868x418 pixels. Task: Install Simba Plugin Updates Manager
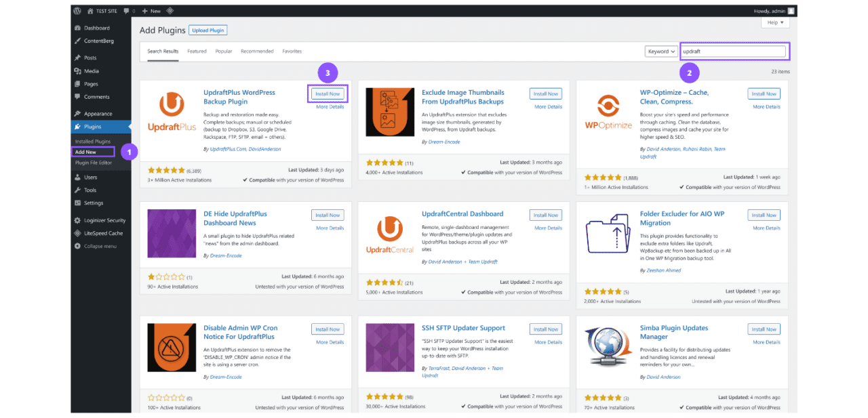click(x=764, y=329)
